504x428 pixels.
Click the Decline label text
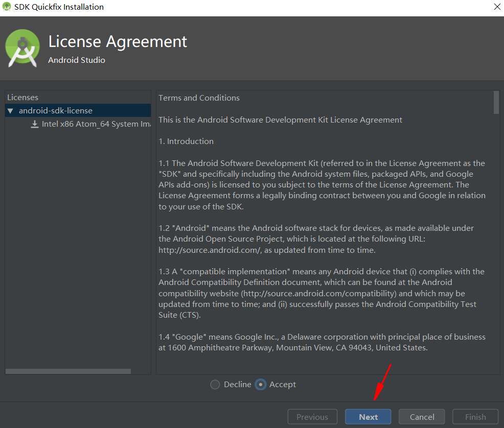pyautogui.click(x=238, y=385)
